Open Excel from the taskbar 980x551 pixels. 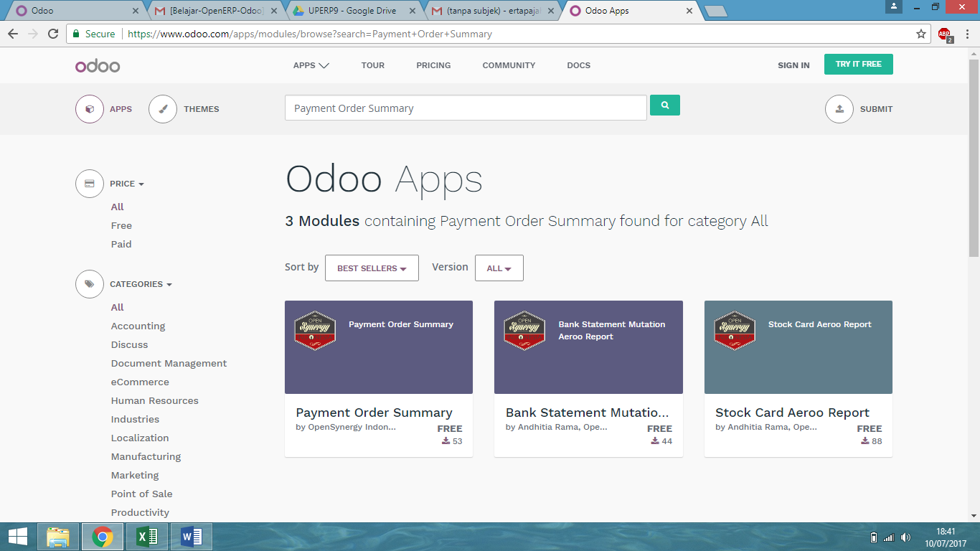[147, 537]
